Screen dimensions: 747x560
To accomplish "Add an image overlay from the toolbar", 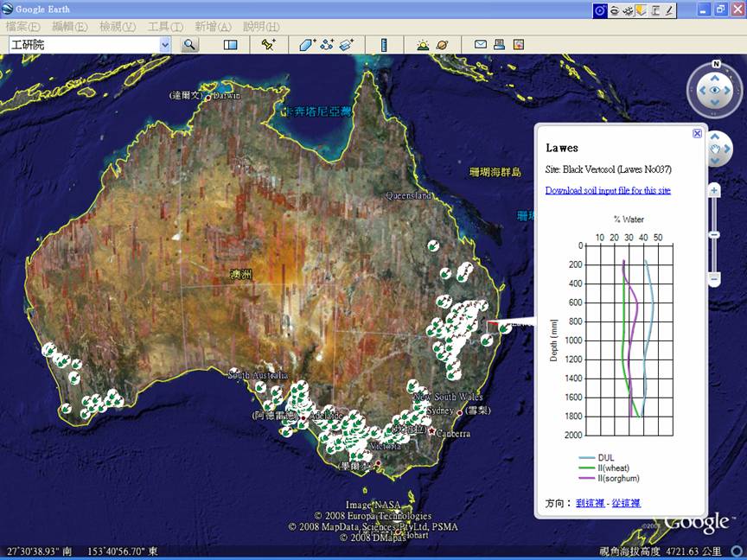I will (347, 44).
